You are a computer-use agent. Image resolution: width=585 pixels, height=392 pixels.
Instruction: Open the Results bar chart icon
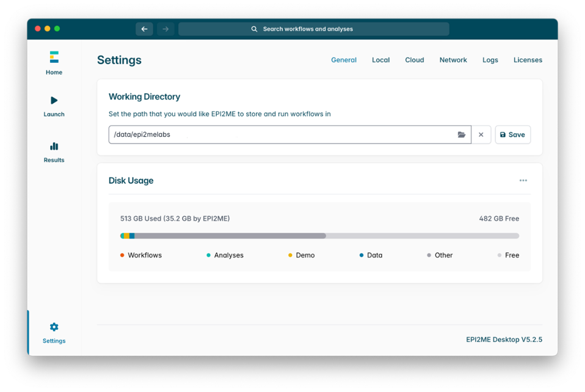coord(54,146)
